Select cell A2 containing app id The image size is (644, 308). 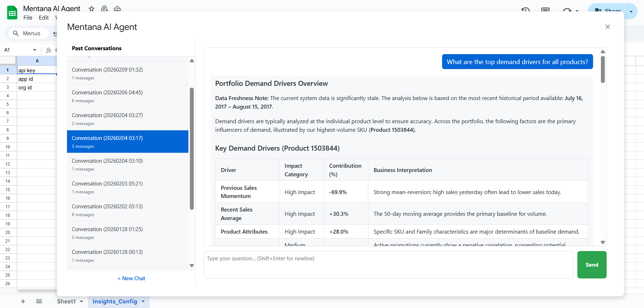click(37, 79)
